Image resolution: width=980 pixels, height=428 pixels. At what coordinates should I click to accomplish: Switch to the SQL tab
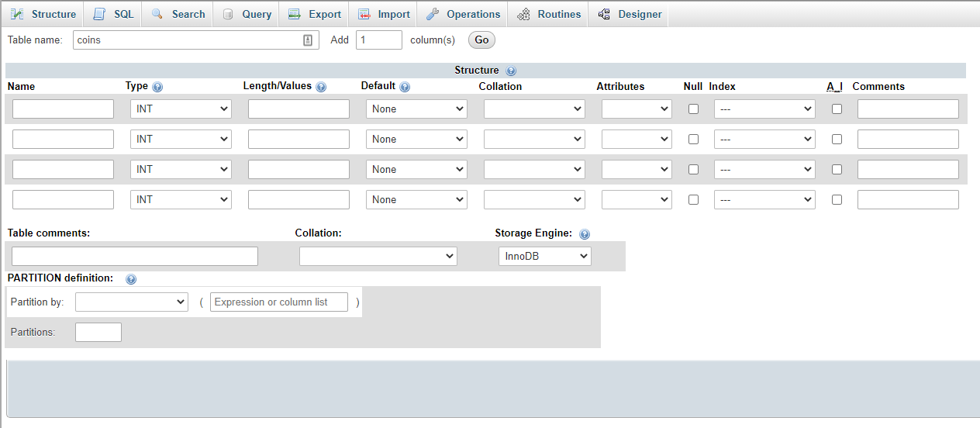click(x=113, y=14)
